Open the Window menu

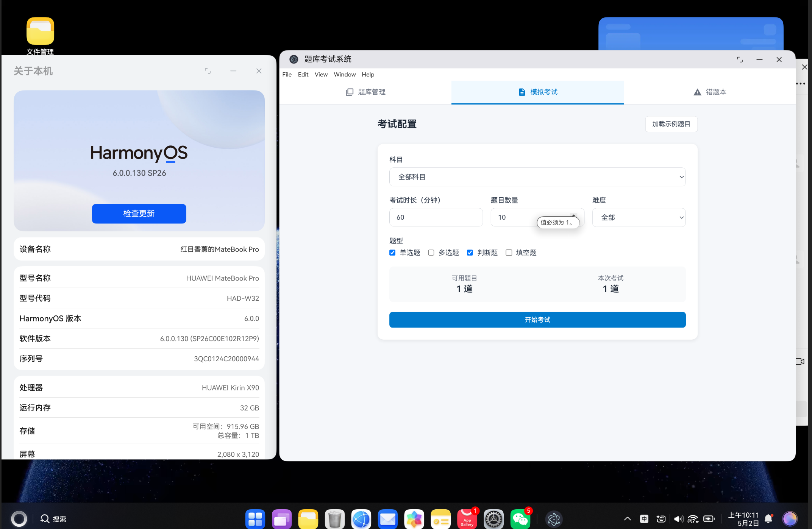pyautogui.click(x=345, y=75)
